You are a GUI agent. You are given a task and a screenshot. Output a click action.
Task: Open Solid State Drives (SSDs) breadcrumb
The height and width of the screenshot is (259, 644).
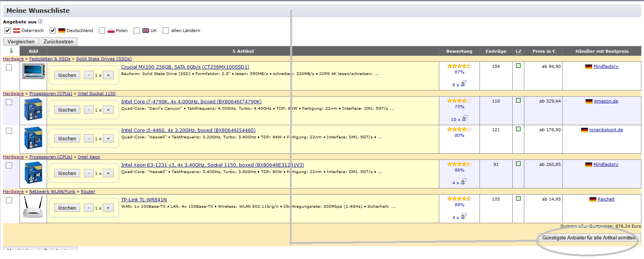(x=104, y=59)
